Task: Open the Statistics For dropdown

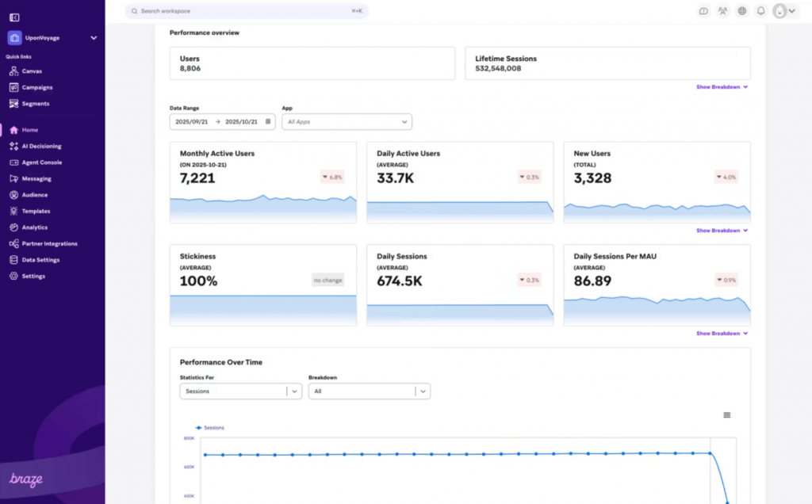Action: [240, 391]
